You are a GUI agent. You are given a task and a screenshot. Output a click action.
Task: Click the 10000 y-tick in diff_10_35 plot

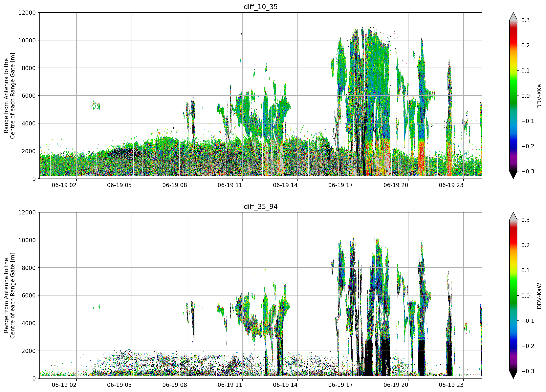27,40
